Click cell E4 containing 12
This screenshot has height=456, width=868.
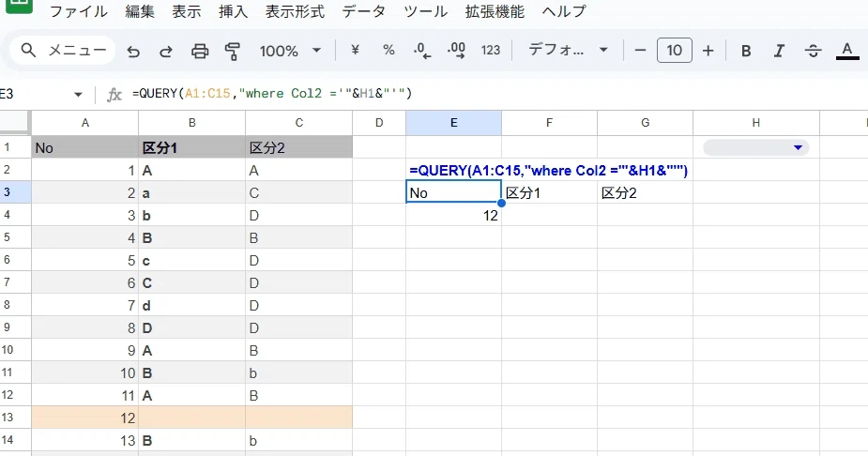point(453,215)
